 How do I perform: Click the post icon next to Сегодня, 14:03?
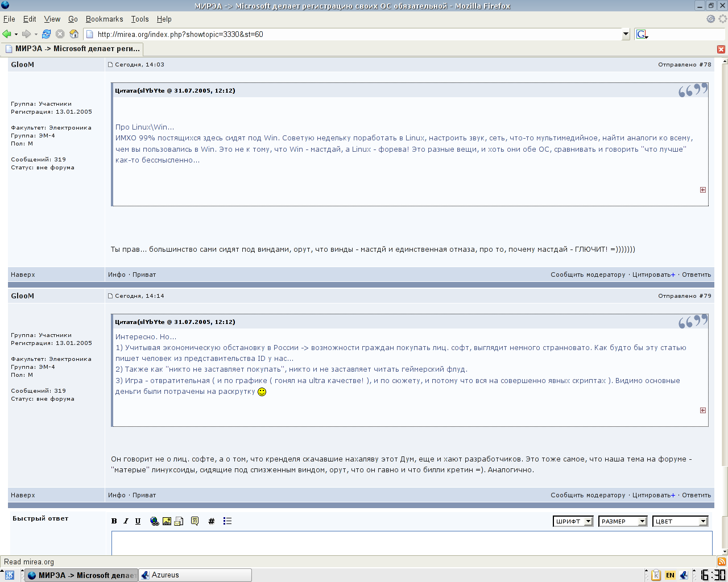pyautogui.click(x=110, y=65)
